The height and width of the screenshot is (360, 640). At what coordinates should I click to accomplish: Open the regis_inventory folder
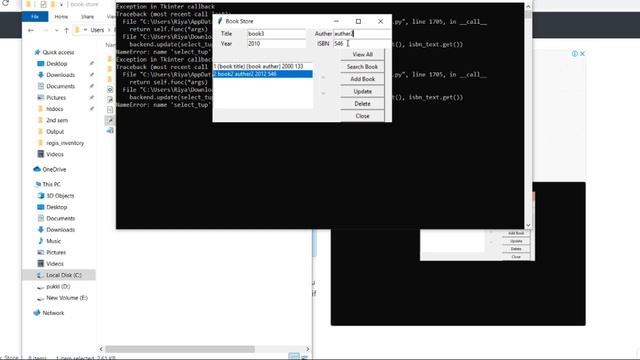click(x=65, y=143)
